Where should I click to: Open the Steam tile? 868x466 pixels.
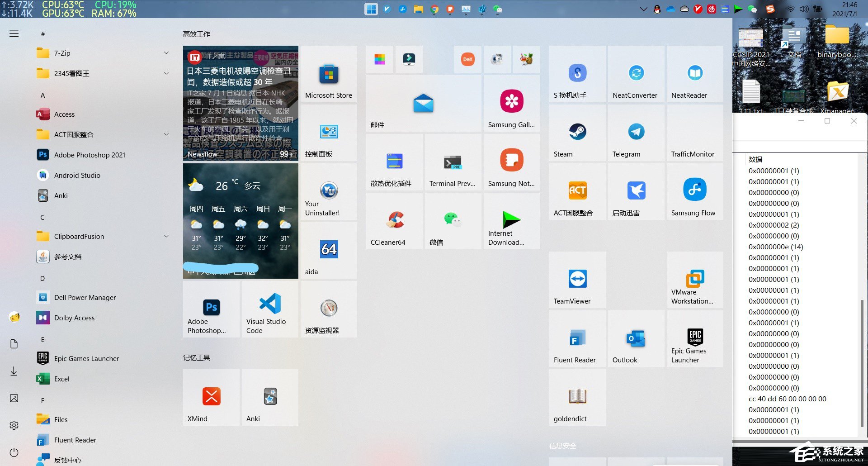tap(577, 133)
